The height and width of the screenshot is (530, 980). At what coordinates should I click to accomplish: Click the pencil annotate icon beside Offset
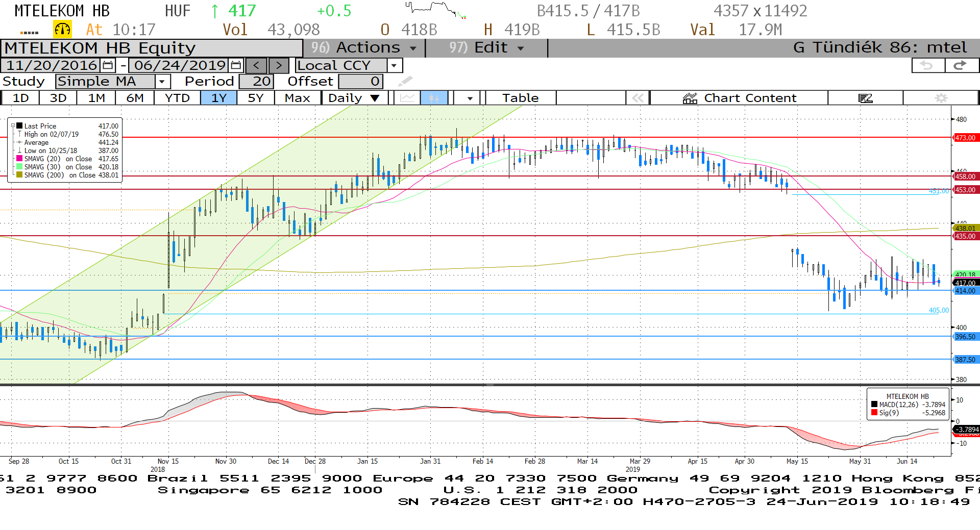point(405,81)
